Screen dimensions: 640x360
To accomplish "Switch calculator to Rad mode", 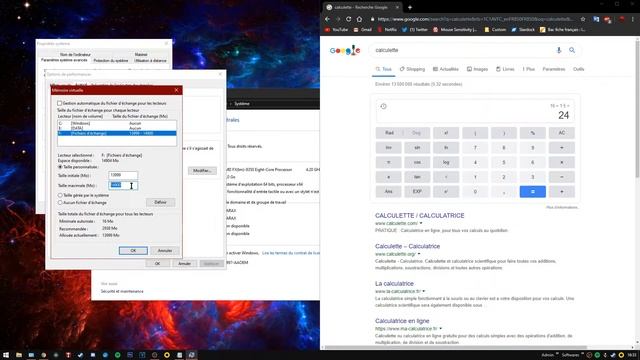I will click(389, 133).
